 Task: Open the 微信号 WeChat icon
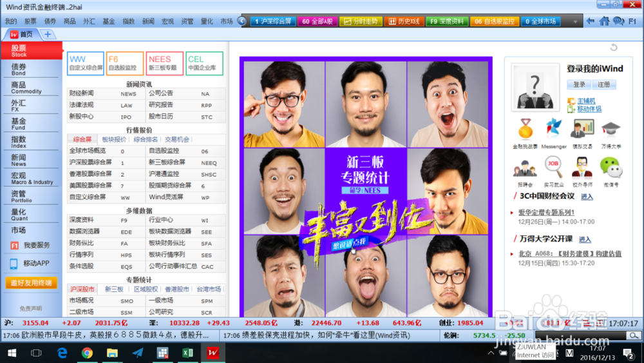tap(611, 168)
